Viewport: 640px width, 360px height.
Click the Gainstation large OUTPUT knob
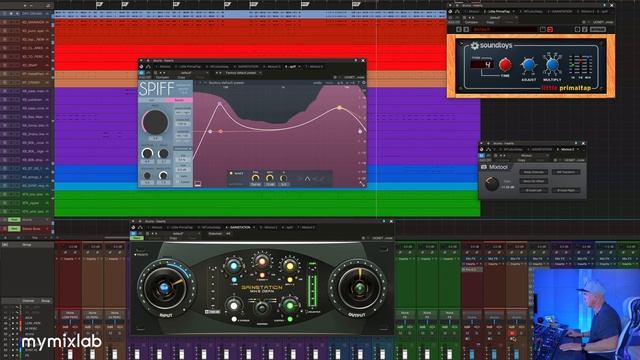tap(360, 288)
